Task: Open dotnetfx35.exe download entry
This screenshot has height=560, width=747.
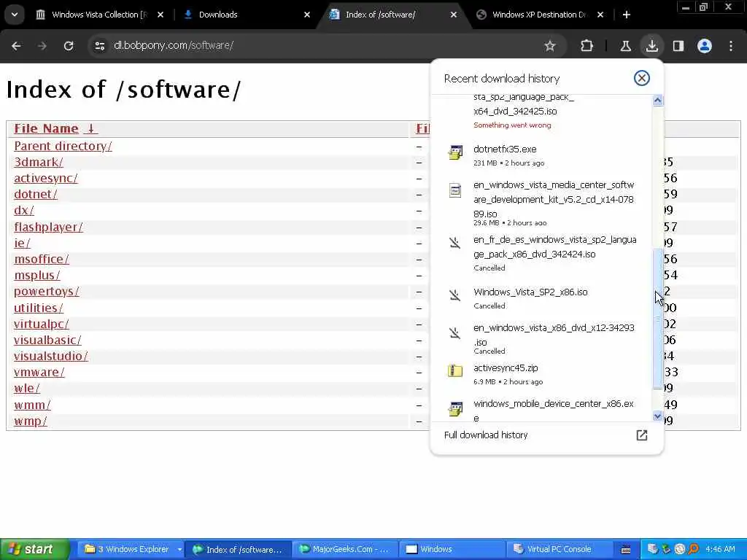Action: (x=542, y=155)
